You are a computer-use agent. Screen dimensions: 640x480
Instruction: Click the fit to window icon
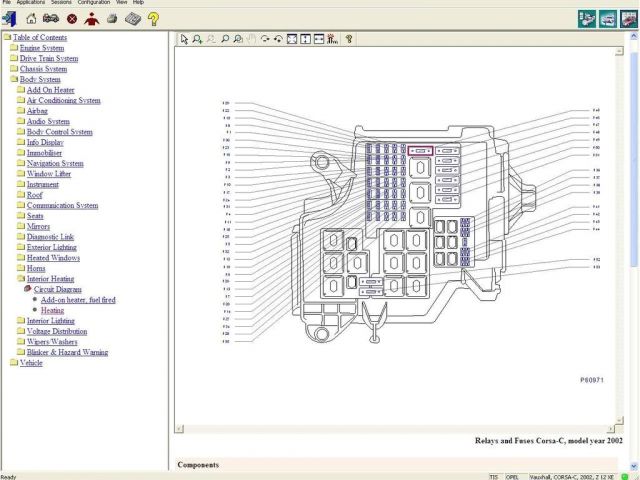pos(292,39)
